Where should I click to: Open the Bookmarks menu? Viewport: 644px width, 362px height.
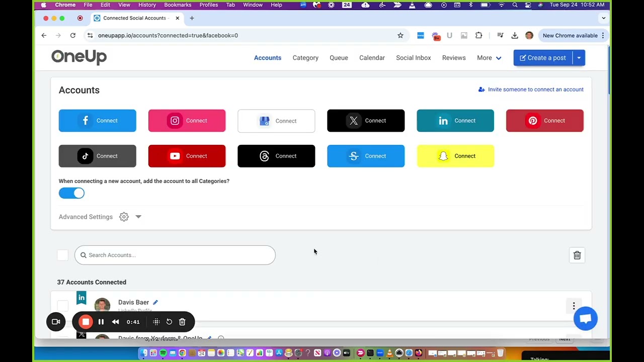[178, 5]
